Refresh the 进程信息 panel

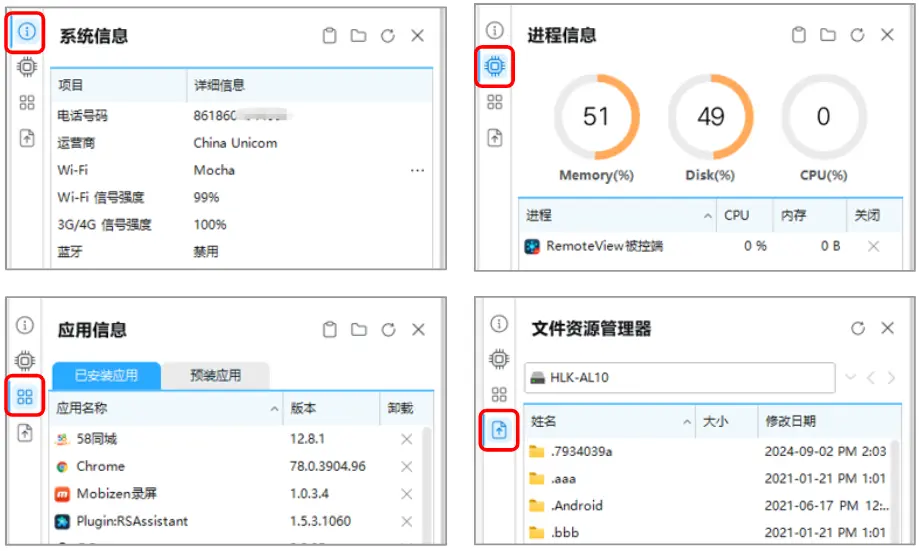(x=857, y=35)
